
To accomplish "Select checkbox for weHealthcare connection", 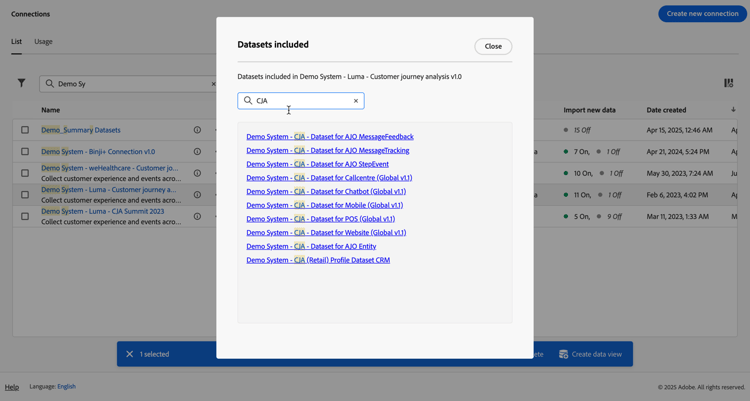I will (25, 173).
